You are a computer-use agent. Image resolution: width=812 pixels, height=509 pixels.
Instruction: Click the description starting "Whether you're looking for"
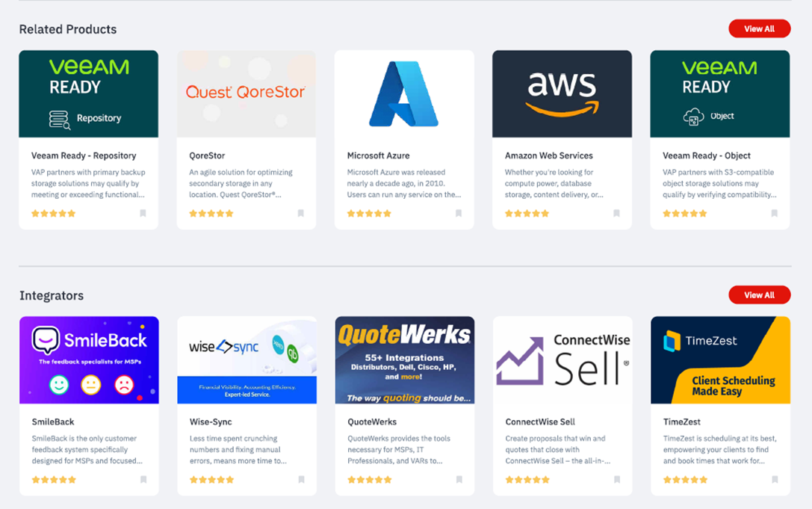coord(554,183)
